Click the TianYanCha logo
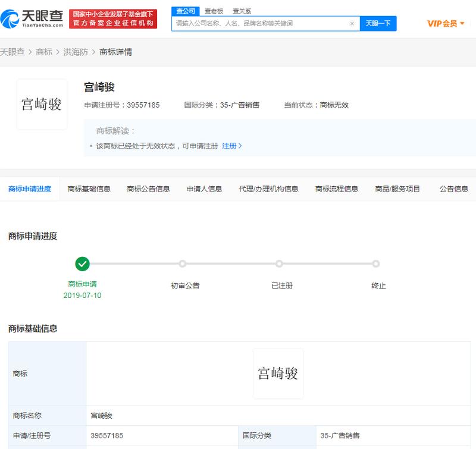Viewport: 476px width, 449px height. click(32, 19)
